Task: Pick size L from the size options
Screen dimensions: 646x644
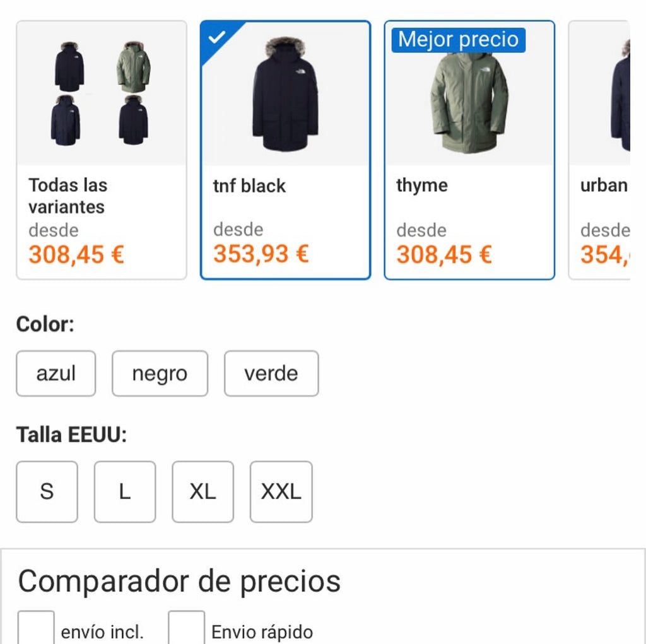Action: 124,492
